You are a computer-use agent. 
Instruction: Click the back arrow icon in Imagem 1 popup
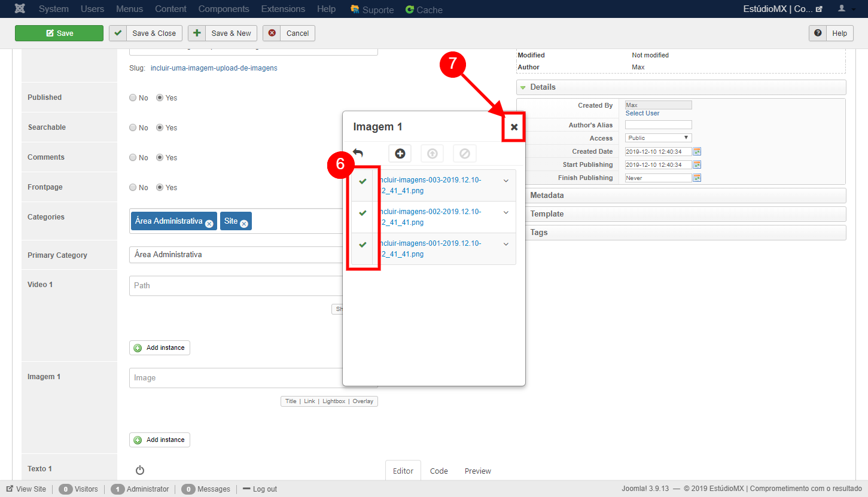(358, 153)
